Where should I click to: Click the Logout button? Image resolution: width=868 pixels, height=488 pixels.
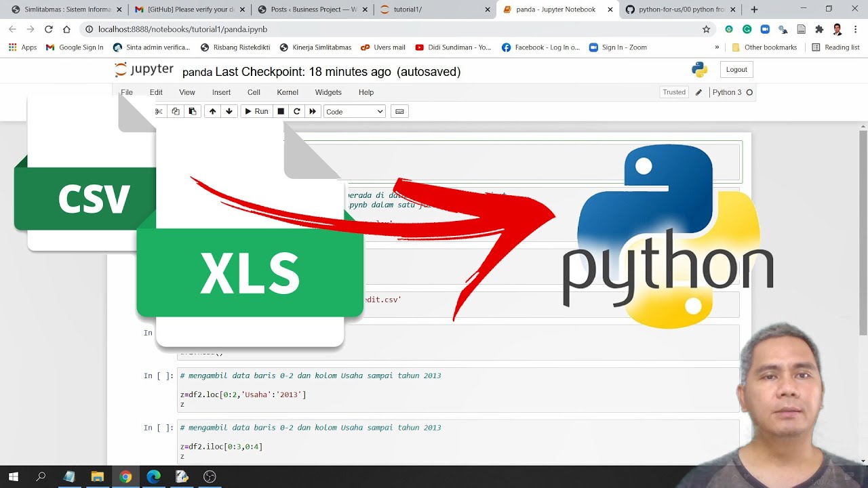[736, 69]
